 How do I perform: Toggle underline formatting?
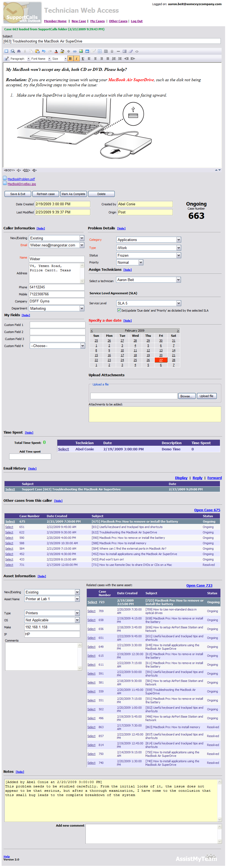[x=83, y=59]
